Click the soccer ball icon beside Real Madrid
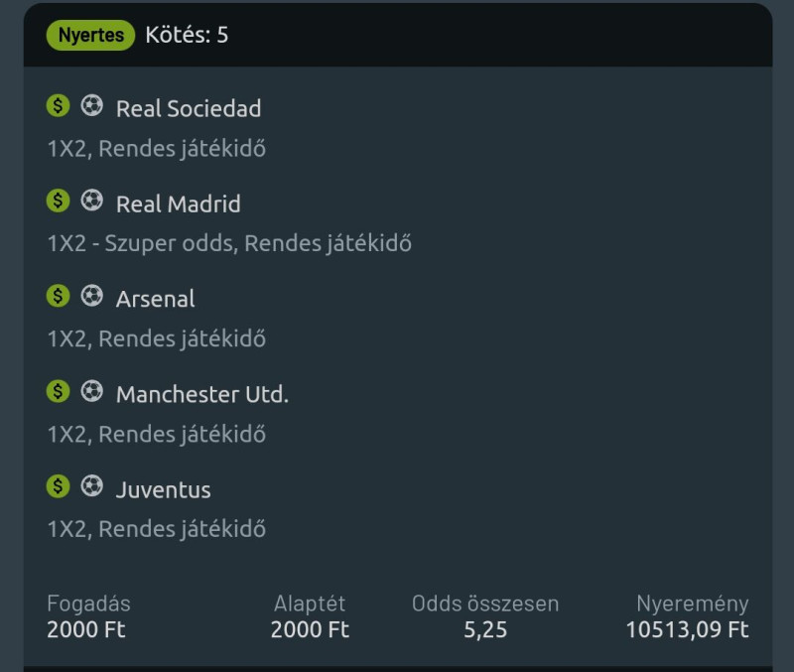 (x=91, y=202)
